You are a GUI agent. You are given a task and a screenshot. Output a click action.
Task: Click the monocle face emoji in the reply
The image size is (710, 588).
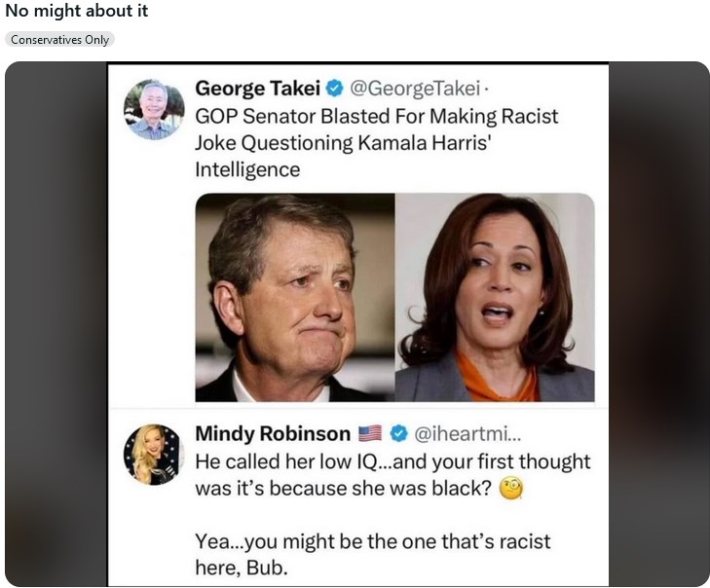point(509,489)
